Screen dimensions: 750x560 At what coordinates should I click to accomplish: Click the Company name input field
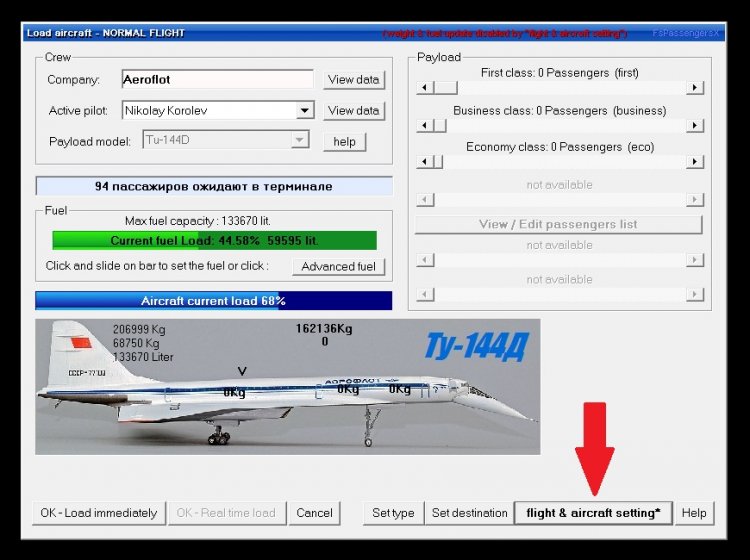pos(217,80)
